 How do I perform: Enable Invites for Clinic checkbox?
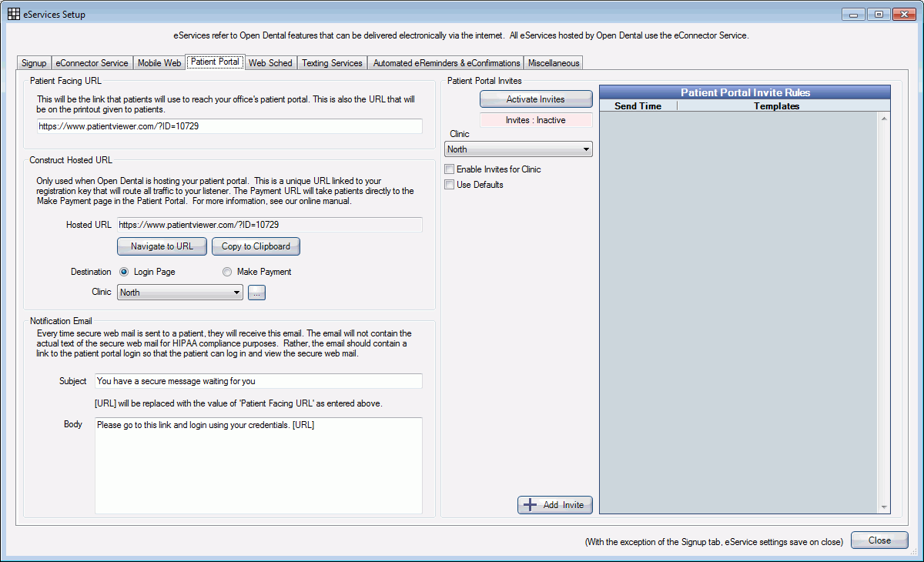click(450, 169)
